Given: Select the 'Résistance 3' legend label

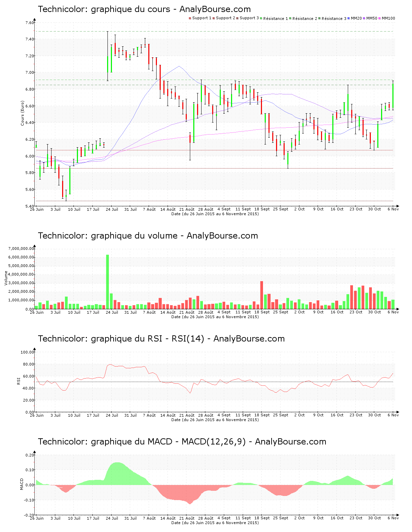Looking at the screenshot, I should 334,19.
